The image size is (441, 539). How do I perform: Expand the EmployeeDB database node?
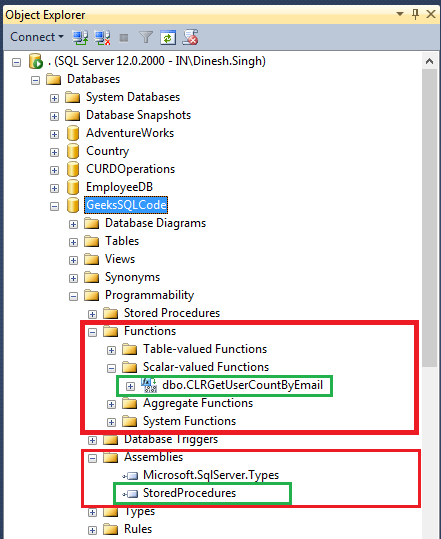(54, 188)
